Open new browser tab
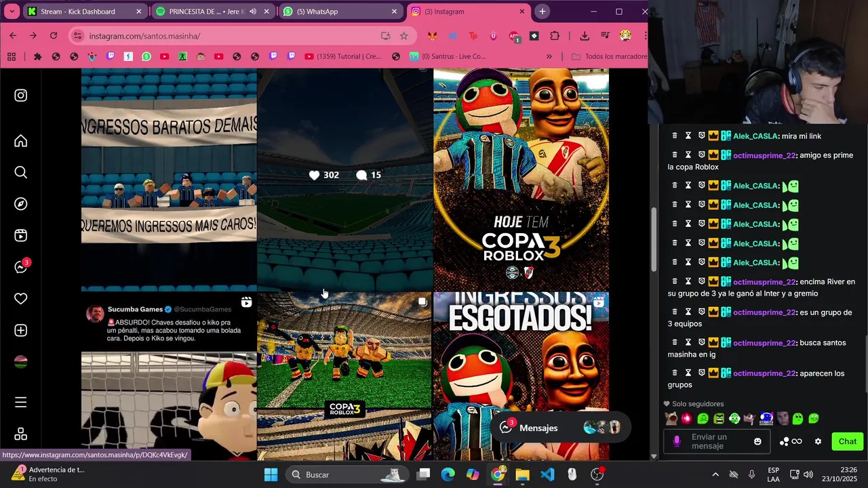 tap(542, 12)
